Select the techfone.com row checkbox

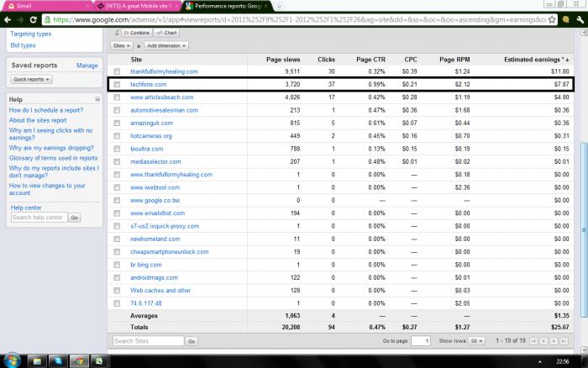coord(117,84)
